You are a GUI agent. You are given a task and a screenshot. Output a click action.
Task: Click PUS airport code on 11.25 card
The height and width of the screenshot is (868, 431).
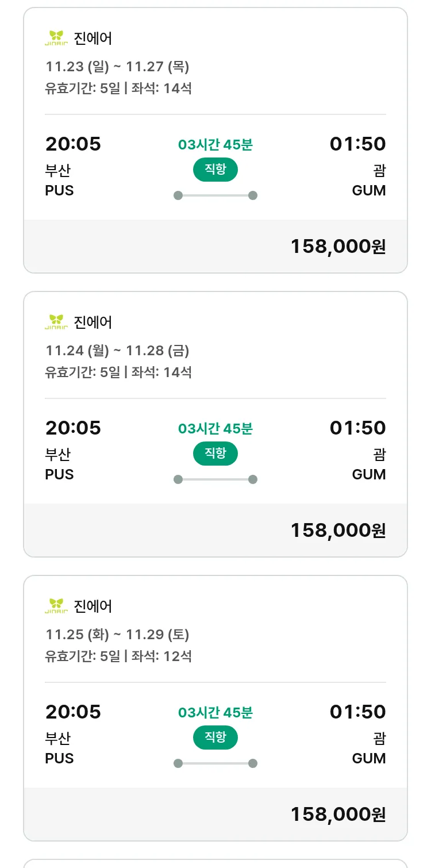59,758
